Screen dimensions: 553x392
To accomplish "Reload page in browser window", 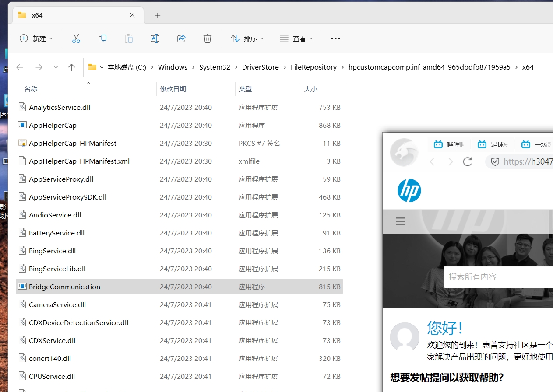I will [468, 161].
